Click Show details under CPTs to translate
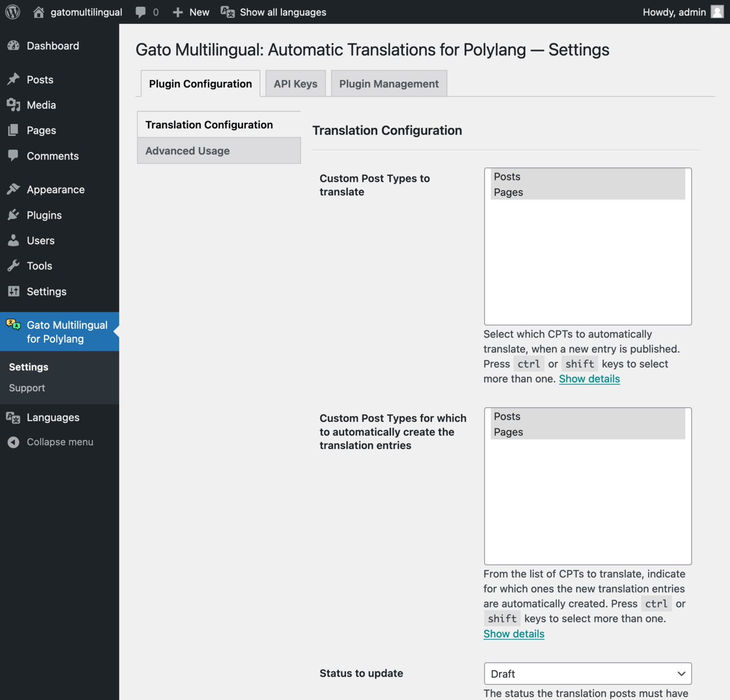730x700 pixels. 589,379
